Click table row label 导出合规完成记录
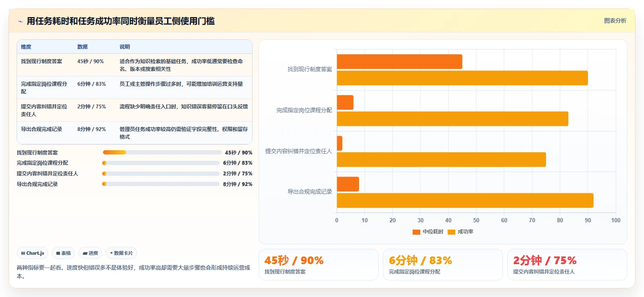 click(x=41, y=129)
